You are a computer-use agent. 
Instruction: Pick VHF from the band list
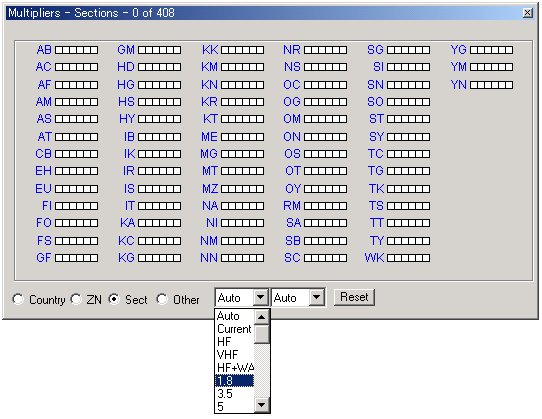(x=234, y=354)
